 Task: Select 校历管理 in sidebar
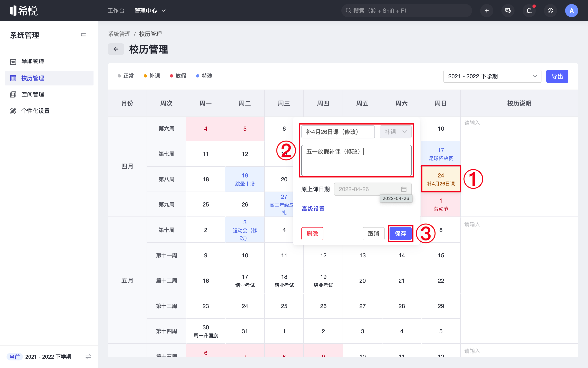click(x=49, y=78)
